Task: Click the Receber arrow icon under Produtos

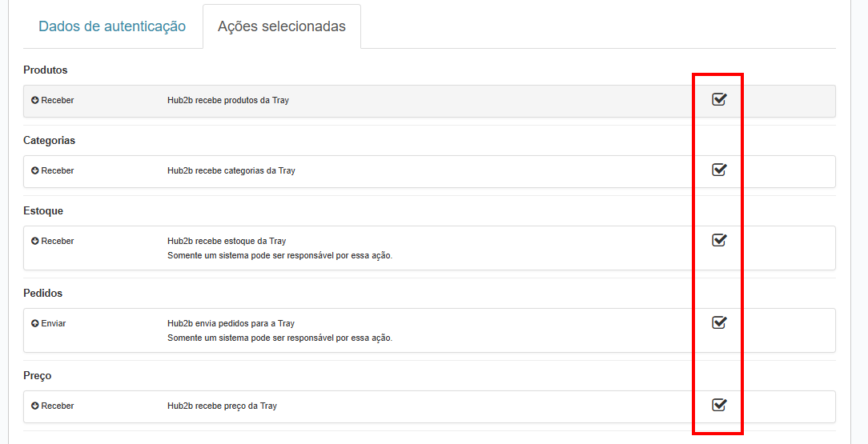Action: [35, 100]
